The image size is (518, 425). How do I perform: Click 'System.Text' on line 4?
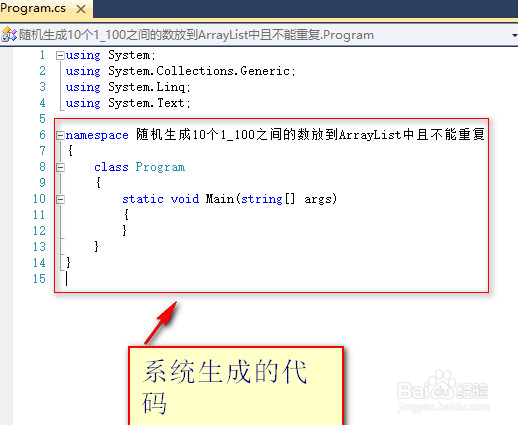(x=146, y=103)
